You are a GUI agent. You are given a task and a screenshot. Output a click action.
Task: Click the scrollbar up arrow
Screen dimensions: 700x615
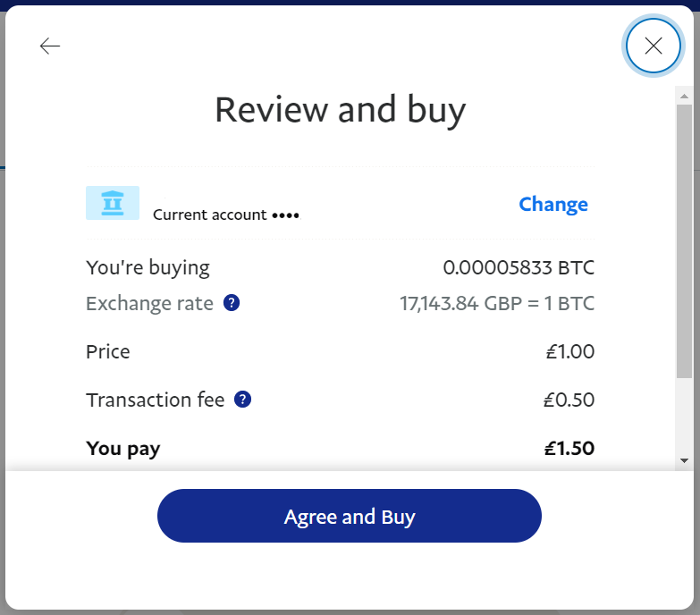[x=684, y=96]
